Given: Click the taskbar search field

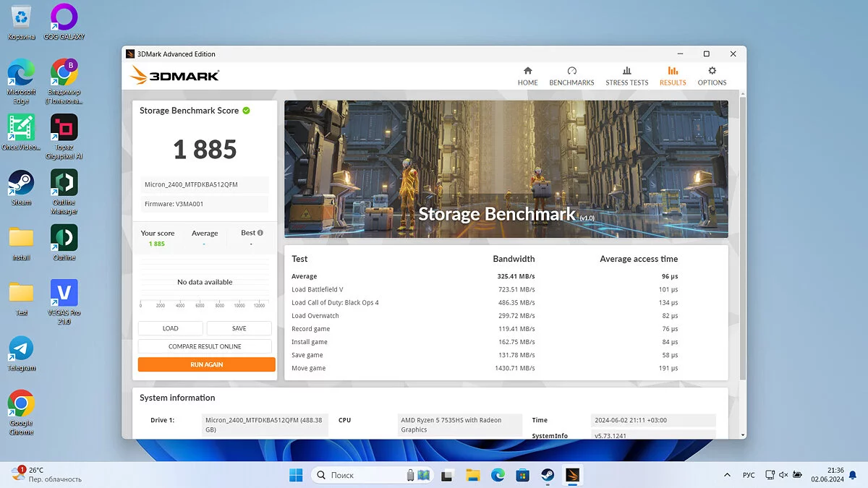Looking at the screenshot, I should [362, 475].
